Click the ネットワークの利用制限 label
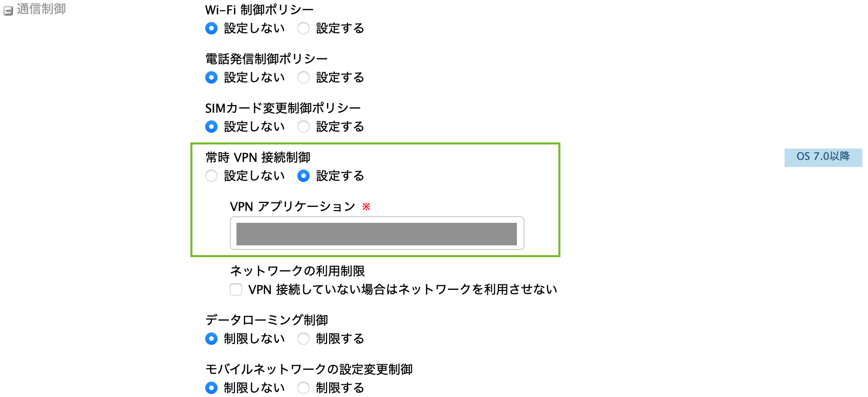The height and width of the screenshot is (397, 868). (297, 271)
